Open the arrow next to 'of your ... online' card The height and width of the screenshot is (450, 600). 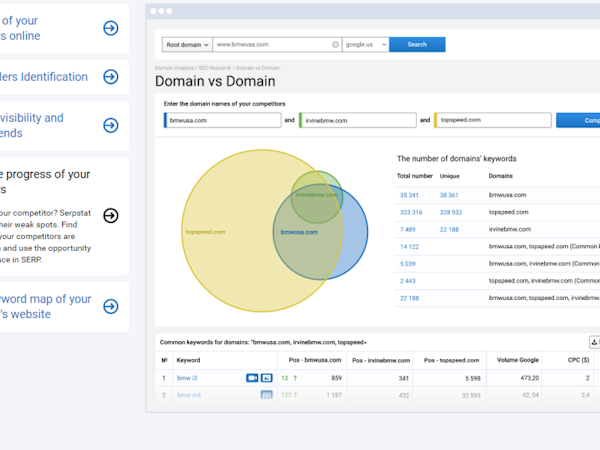(x=111, y=28)
